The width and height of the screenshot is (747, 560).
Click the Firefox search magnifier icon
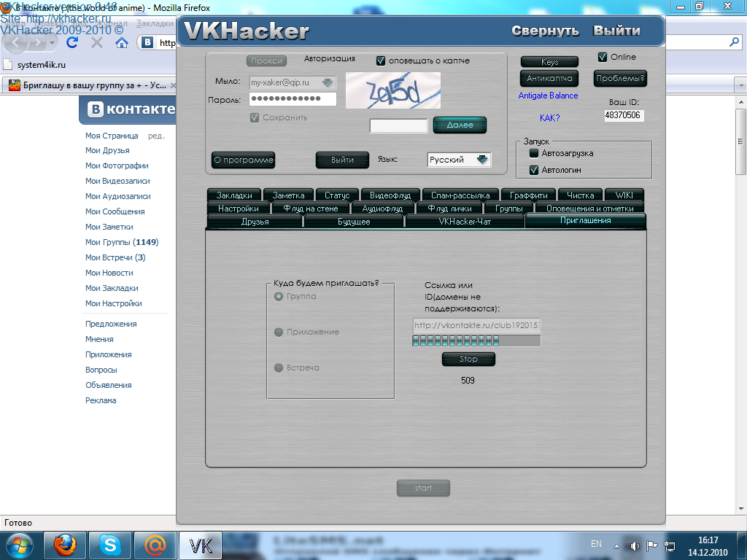[x=734, y=42]
